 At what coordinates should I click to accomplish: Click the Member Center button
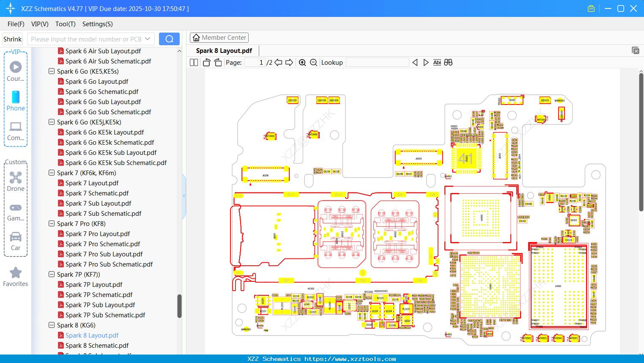coord(219,37)
